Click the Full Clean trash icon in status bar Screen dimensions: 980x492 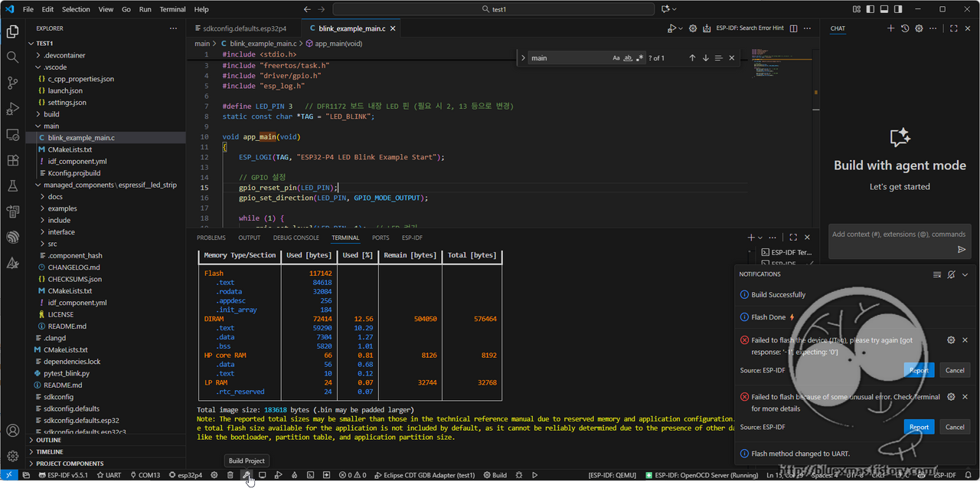pos(230,475)
